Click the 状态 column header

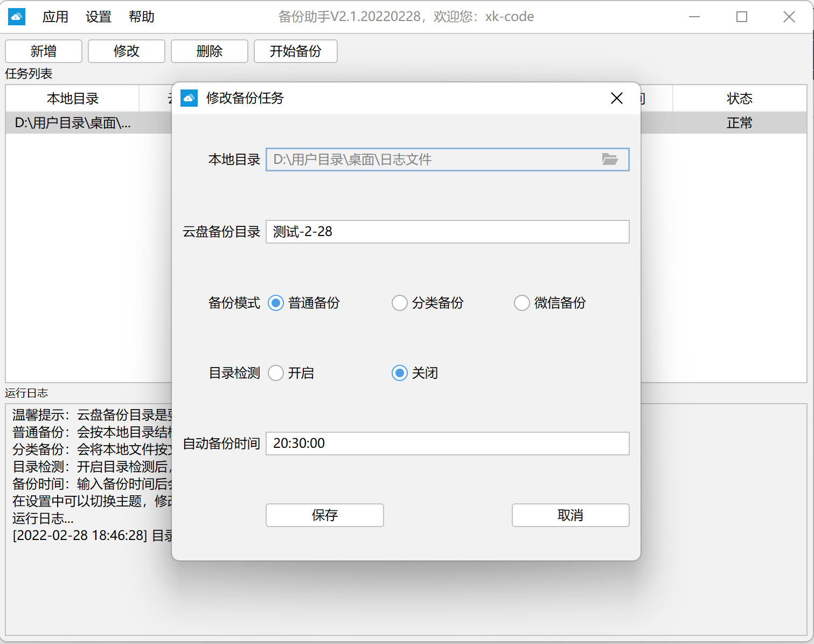coord(740,99)
